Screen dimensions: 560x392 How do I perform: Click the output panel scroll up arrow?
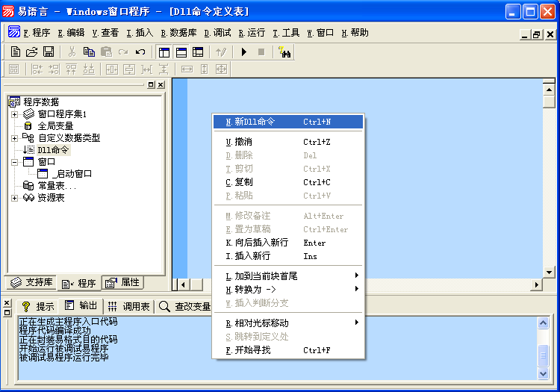pos(544,323)
